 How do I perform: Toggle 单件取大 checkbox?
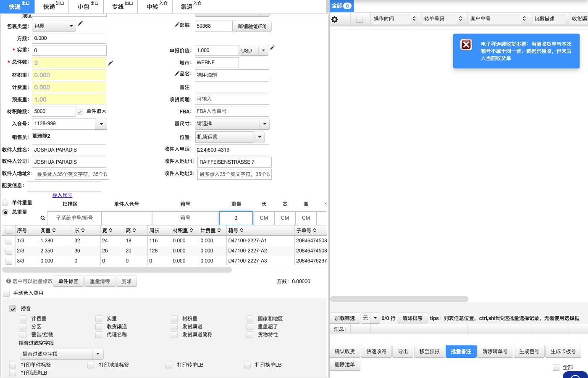point(79,112)
